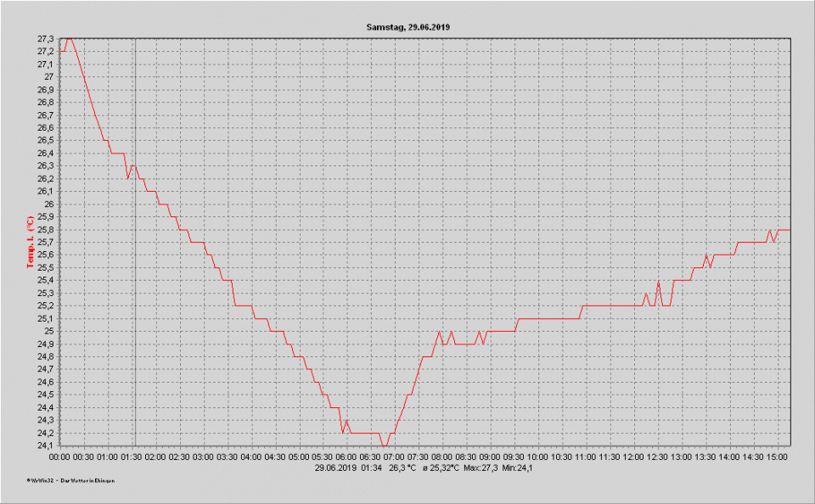Click the 12:00 label on the time axis
The width and height of the screenshot is (815, 504).
coord(634,456)
